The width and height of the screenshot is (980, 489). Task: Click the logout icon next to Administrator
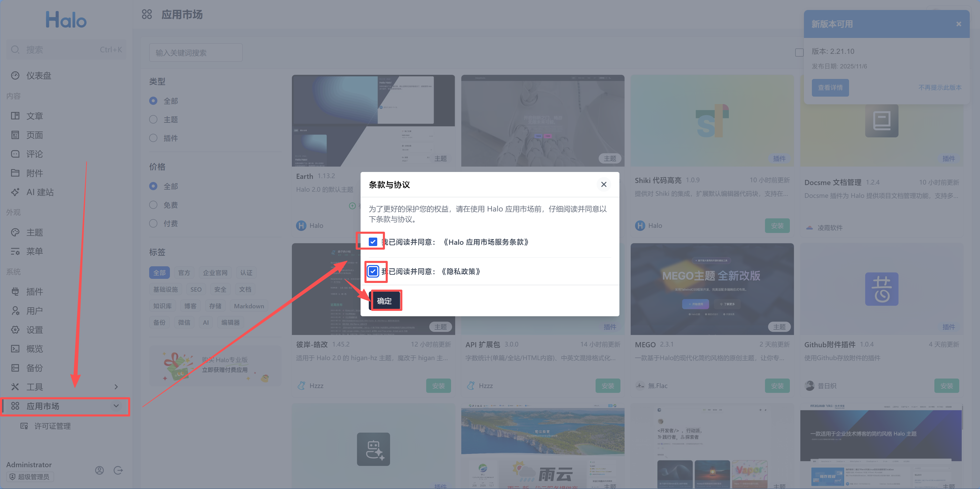pyautogui.click(x=118, y=470)
